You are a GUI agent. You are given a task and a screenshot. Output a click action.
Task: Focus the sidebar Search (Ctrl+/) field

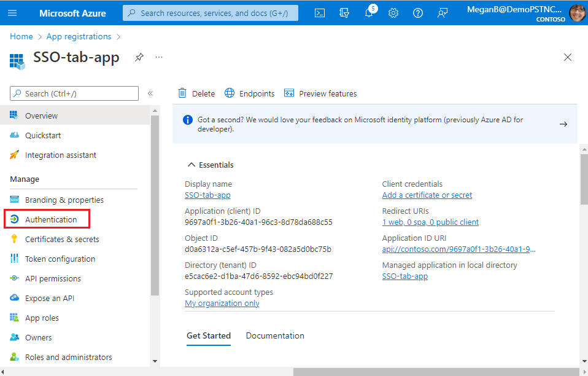74,93
